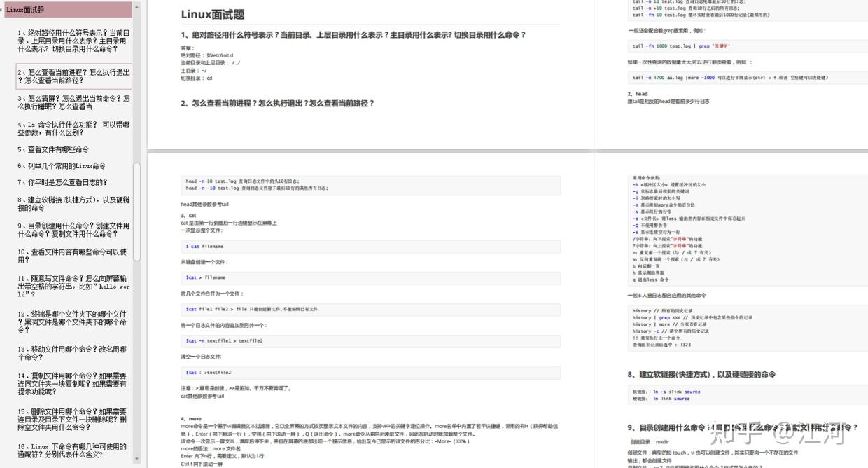Select bookmark 6 listing common Linux commands
This screenshot has height=468, width=868.
(64, 166)
